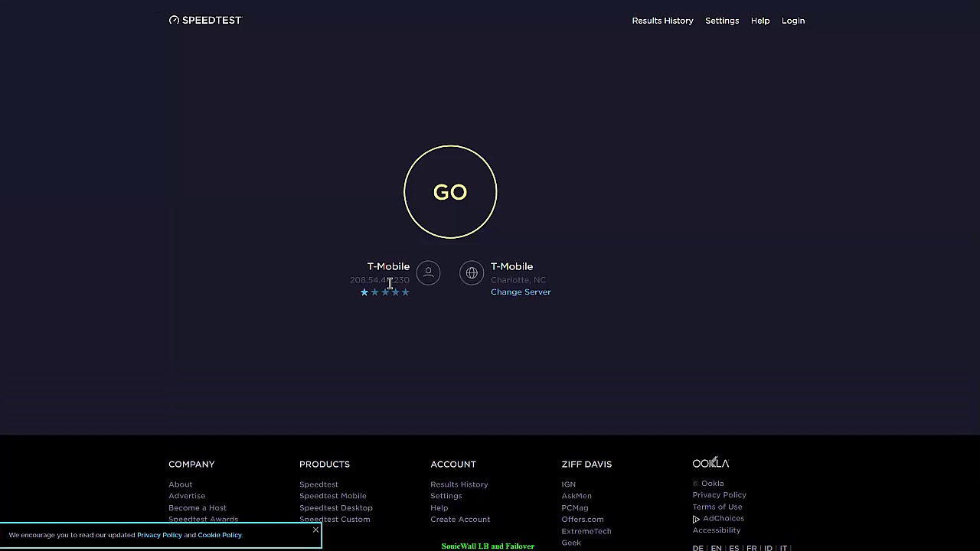The height and width of the screenshot is (551, 980).
Task: Switch the language to FR
Action: click(752, 548)
